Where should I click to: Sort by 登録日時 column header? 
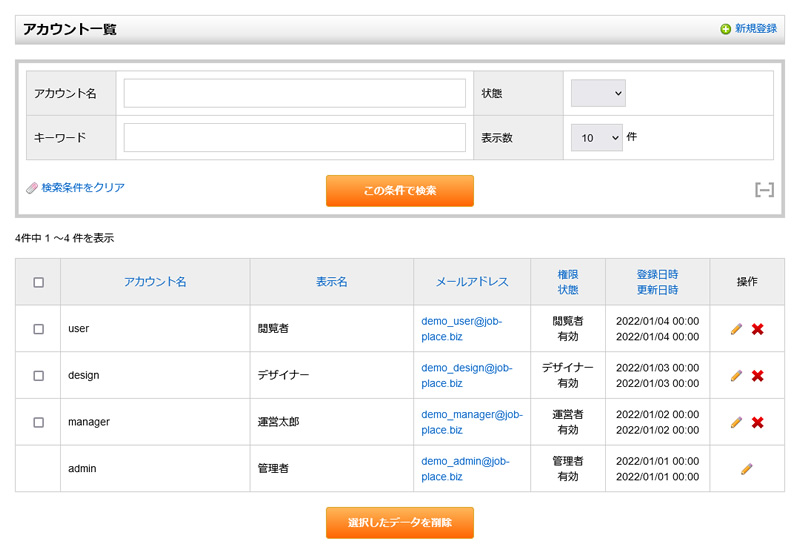coord(657,274)
